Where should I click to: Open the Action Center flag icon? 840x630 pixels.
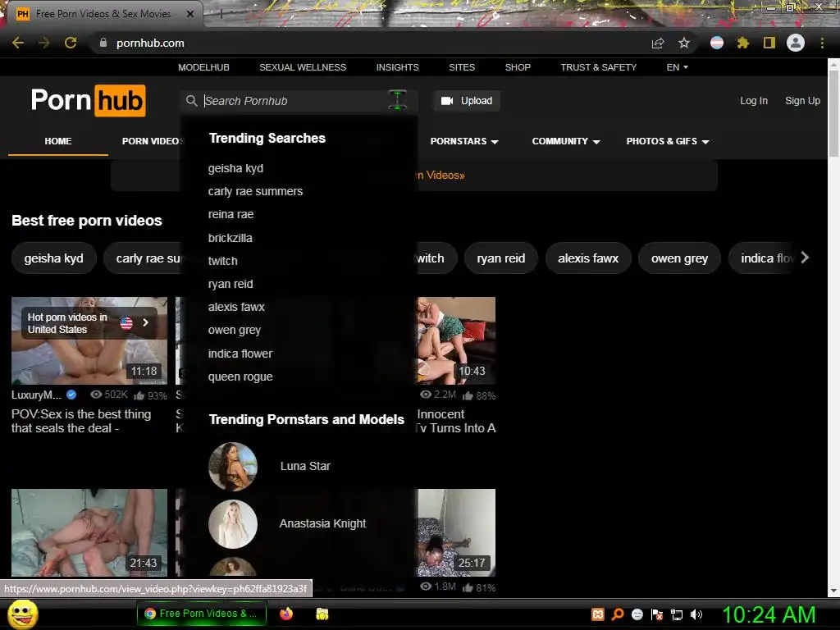coord(657,614)
